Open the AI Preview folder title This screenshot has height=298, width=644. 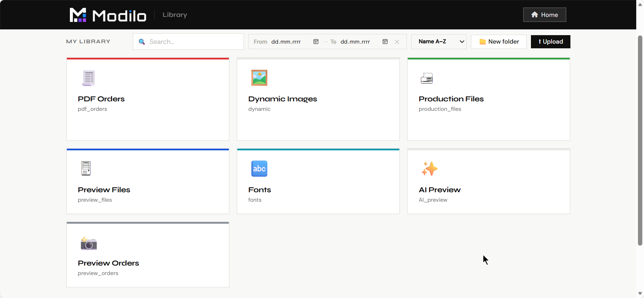coord(439,190)
